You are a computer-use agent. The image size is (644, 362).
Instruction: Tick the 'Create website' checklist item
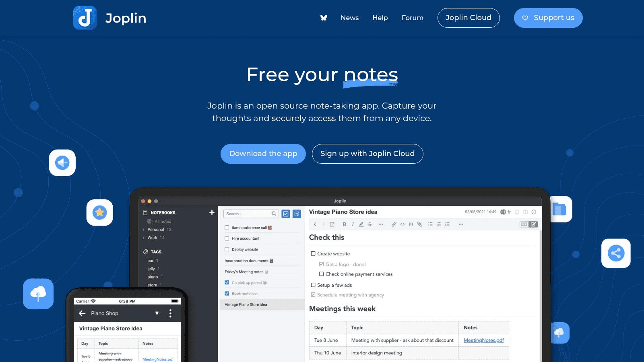click(313, 253)
